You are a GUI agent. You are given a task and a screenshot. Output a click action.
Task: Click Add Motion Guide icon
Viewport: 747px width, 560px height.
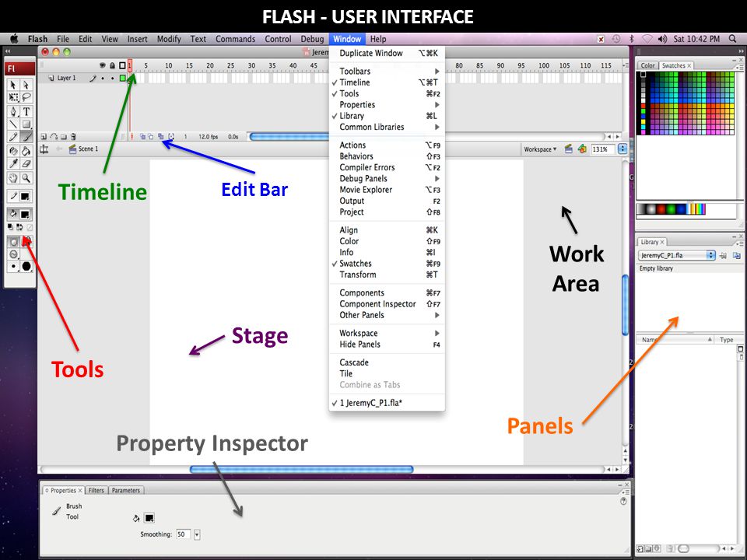point(54,137)
